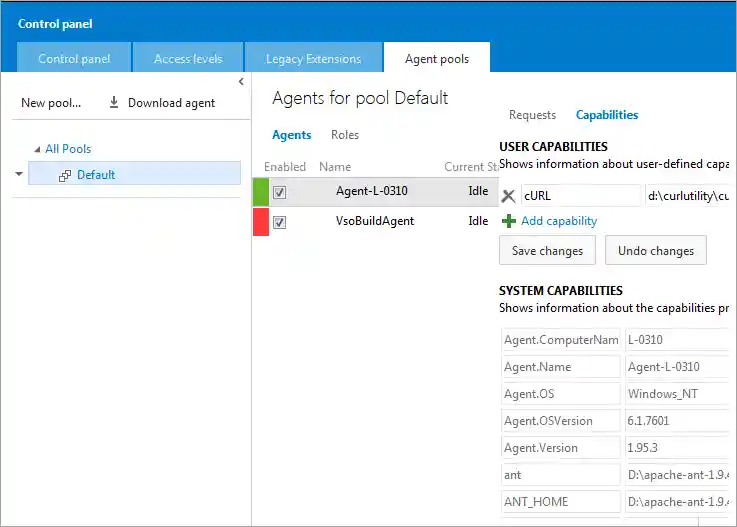737x527 pixels.
Task: Open the dropdown arrow left of Default pool
Action: [18, 174]
